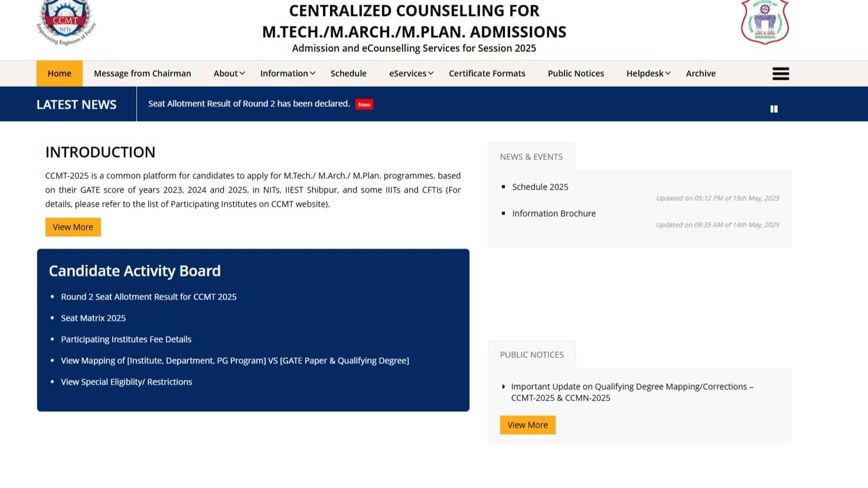Screen dimensions: 868x488
Task: Open Certificate Formats
Action: (487, 73)
